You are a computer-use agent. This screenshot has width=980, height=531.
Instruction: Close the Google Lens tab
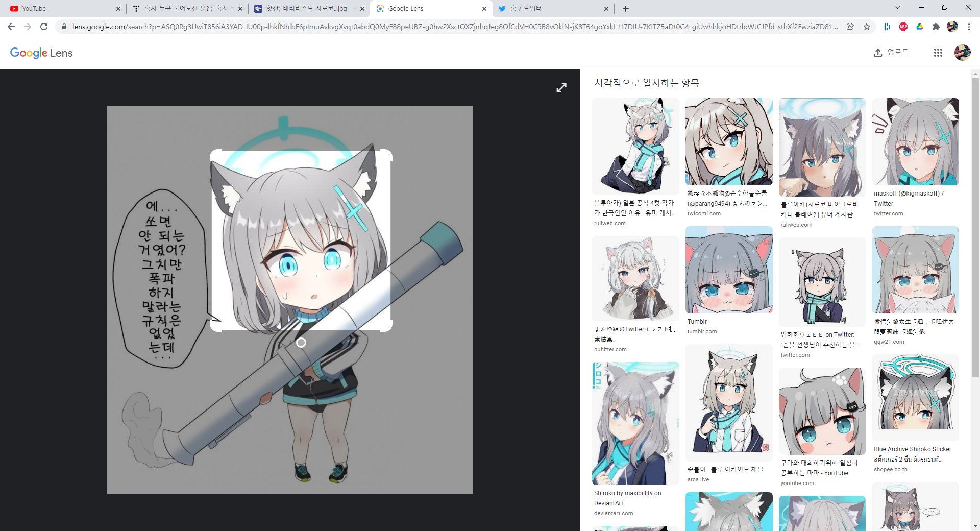(484, 9)
